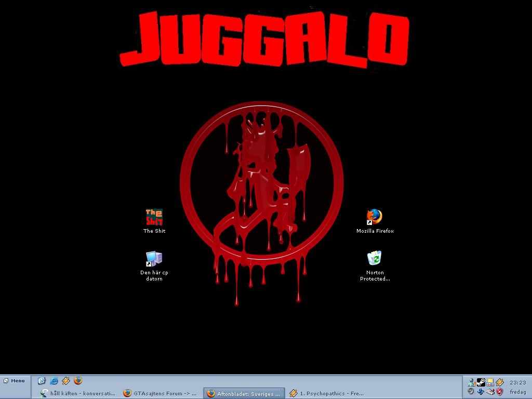Switch to the Aftonbladet Firefox window
The height and width of the screenshot is (399, 532).
point(244,393)
